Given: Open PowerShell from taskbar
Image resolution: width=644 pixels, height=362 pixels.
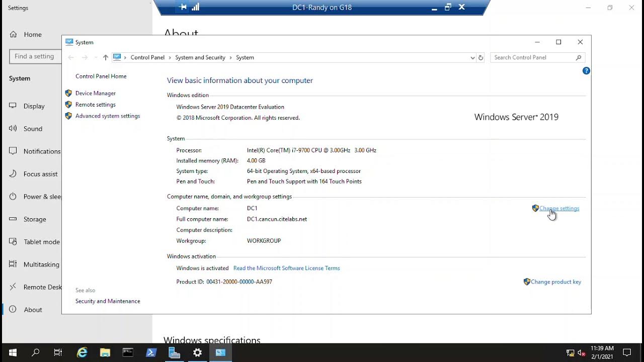Looking at the screenshot, I should tap(151, 352).
